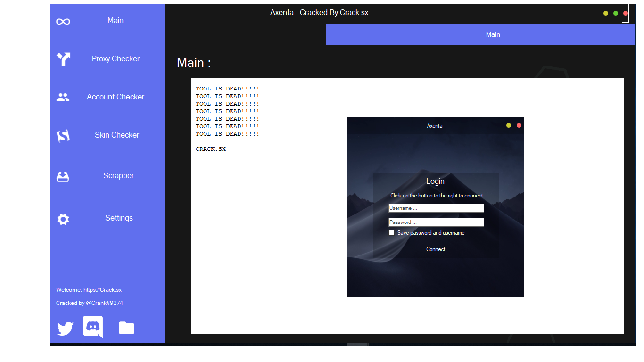Open the Discord icon
Screen dimensions: 644x362
pos(93,327)
